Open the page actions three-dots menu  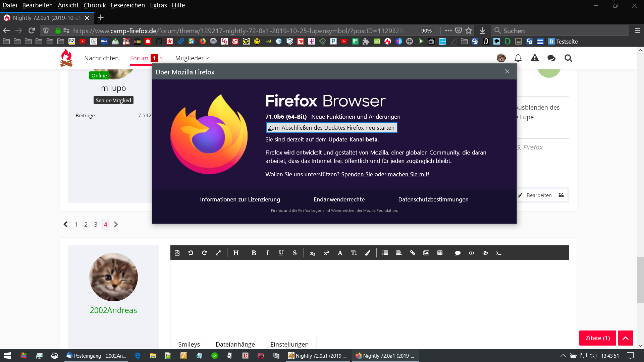tap(448, 31)
